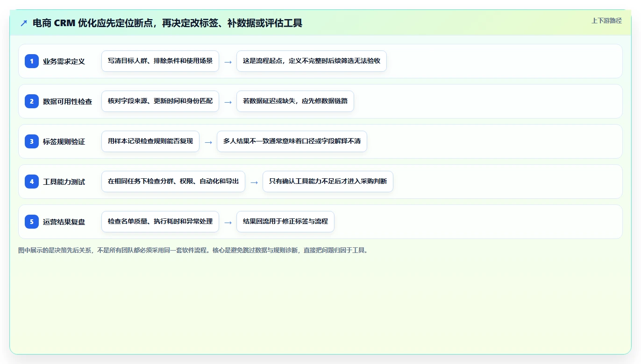The image size is (641, 364).
Task: Open the 若数据延迟或缺失 result box
Action: point(295,101)
